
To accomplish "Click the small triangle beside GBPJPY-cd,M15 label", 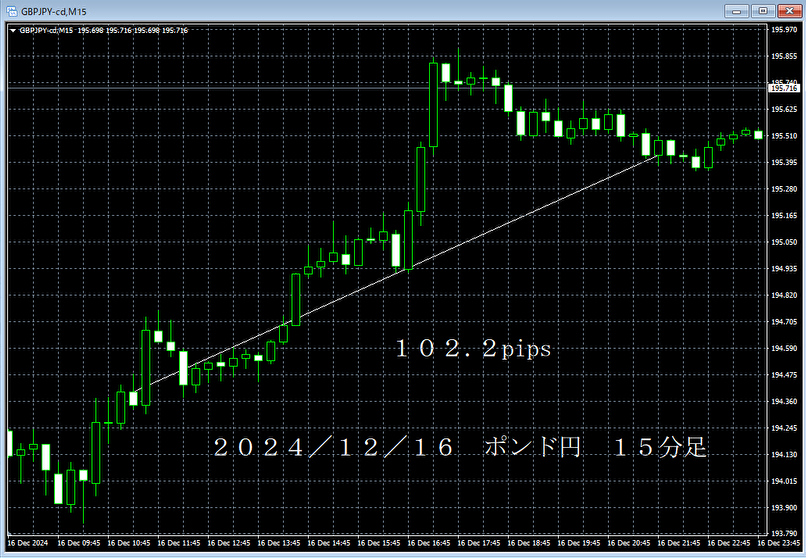I will pos(12,30).
